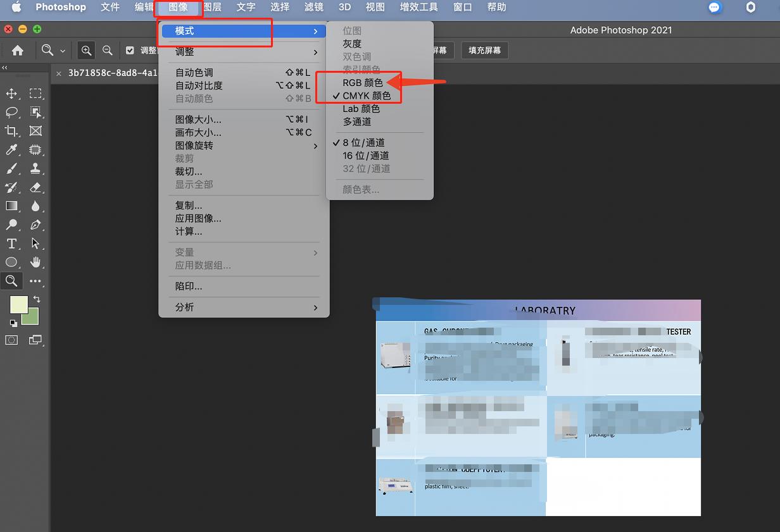This screenshot has height=532, width=780.
Task: Select the Lasso tool
Action: tap(11, 112)
